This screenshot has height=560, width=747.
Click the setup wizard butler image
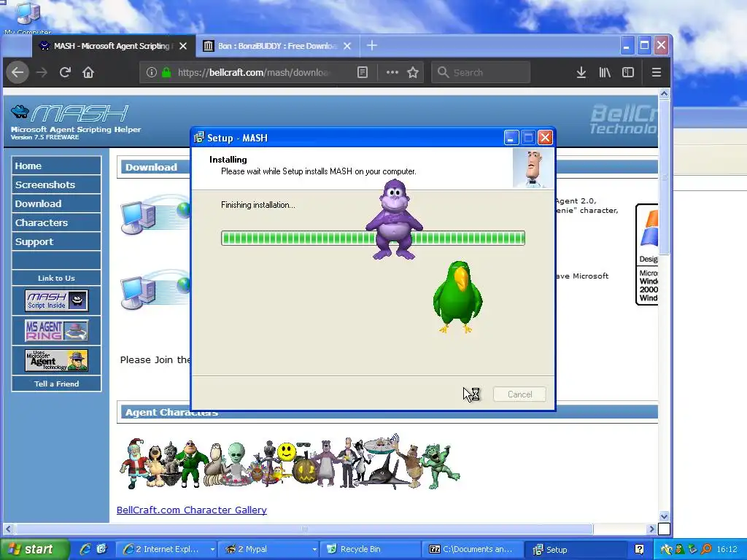click(x=533, y=168)
